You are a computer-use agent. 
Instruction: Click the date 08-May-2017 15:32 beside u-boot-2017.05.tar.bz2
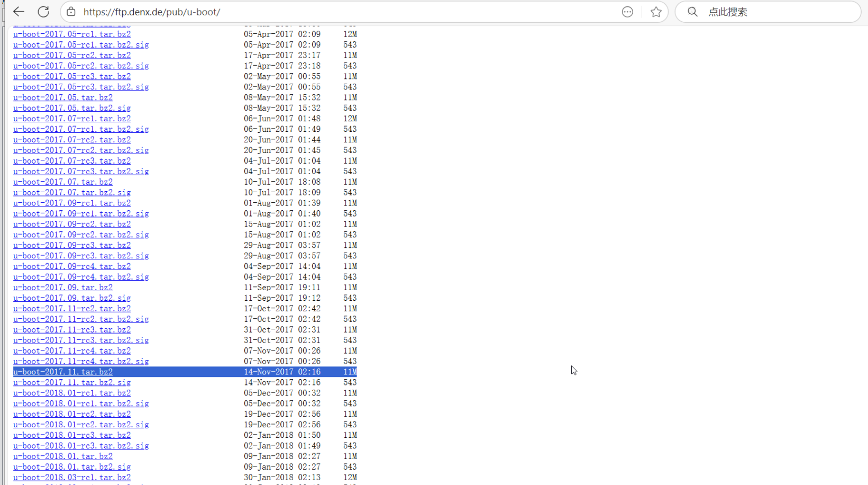click(282, 98)
